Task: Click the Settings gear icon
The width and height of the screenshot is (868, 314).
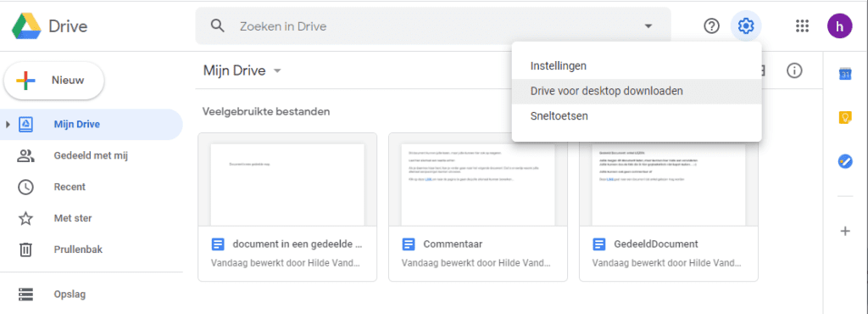Action: pos(746,25)
